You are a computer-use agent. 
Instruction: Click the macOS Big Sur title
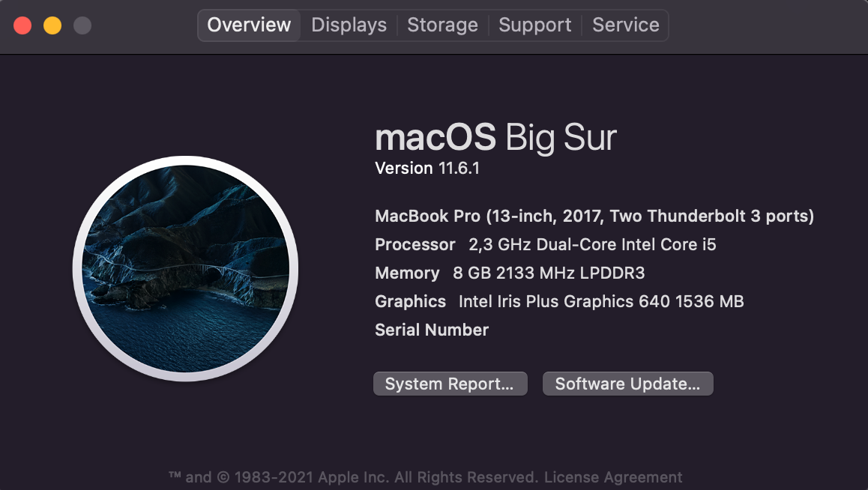coord(495,138)
